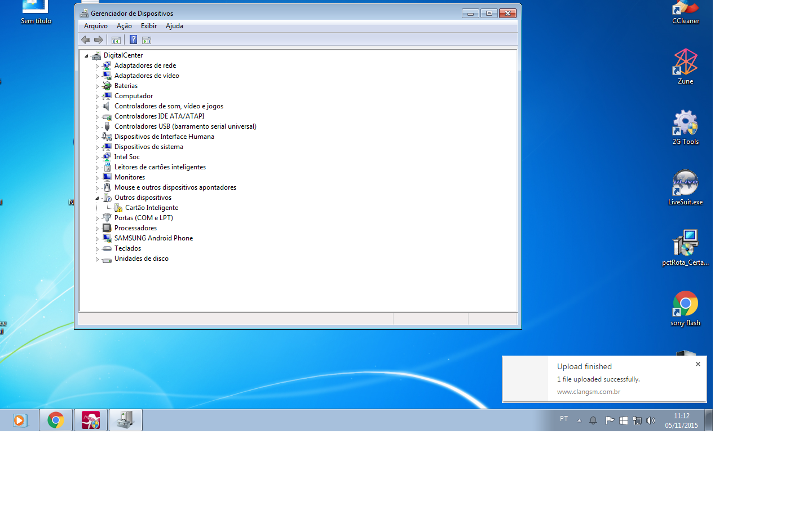Expand Controladores de som, vídeo e jogos

click(97, 107)
